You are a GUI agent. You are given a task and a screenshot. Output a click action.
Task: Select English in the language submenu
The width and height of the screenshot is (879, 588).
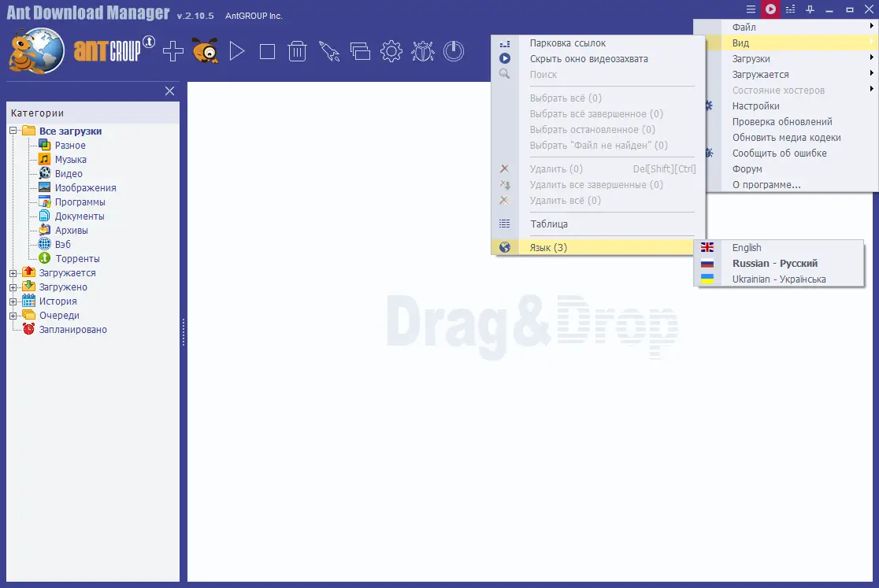(747, 247)
